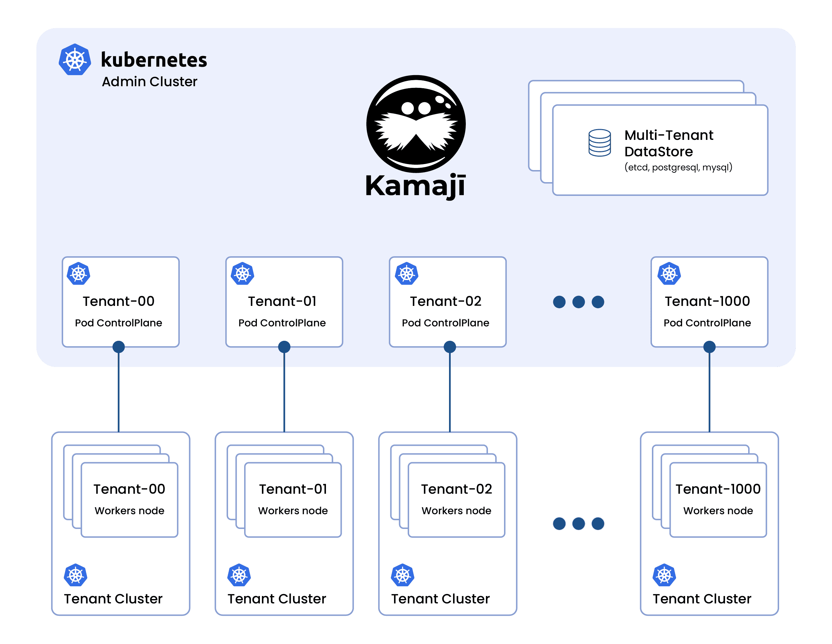832x644 pixels.
Task: Click '(etcd, postgresql, mysql)' caption
Action: tap(678, 167)
